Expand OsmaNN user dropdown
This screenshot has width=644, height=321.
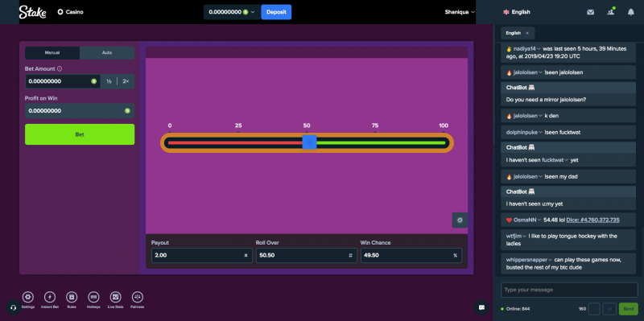[x=539, y=220]
